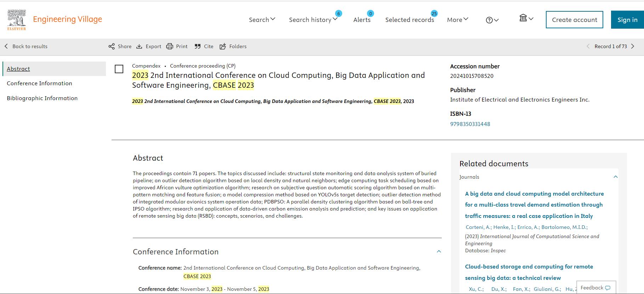Viewport: 644px width, 294px height.
Task: Tick the record selection checkbox
Action: (x=119, y=69)
